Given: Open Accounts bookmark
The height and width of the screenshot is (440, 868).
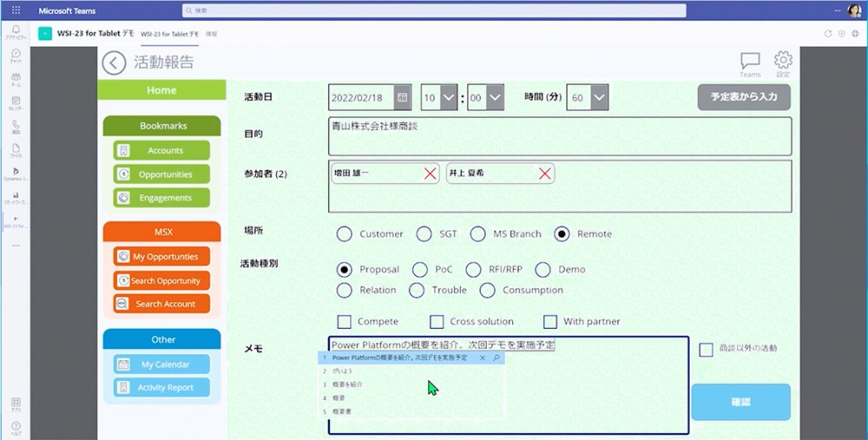Looking at the screenshot, I should pos(161,150).
